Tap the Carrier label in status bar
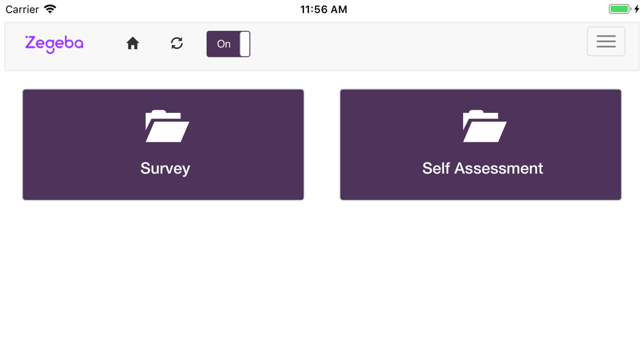Image resolution: width=644 pixels, height=363 pixels. point(22,9)
